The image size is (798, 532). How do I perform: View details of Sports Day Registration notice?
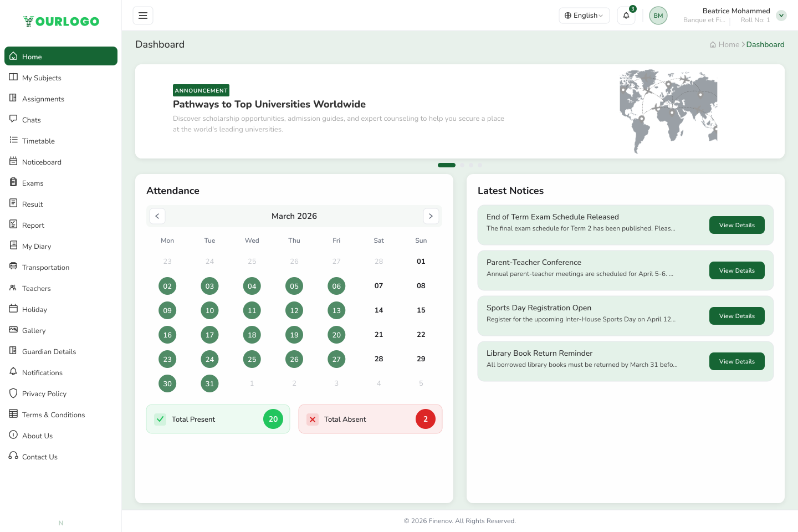click(x=737, y=316)
